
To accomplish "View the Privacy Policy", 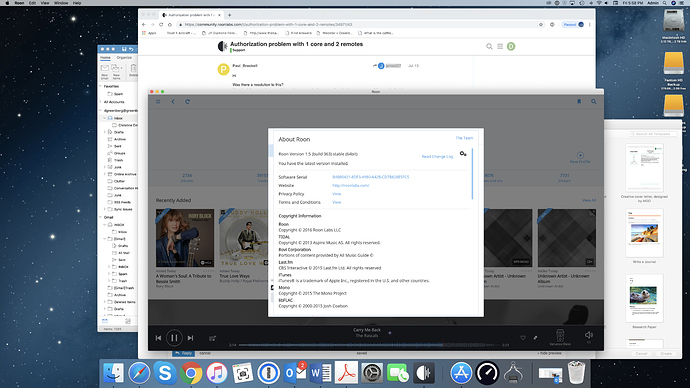I will click(x=336, y=194).
